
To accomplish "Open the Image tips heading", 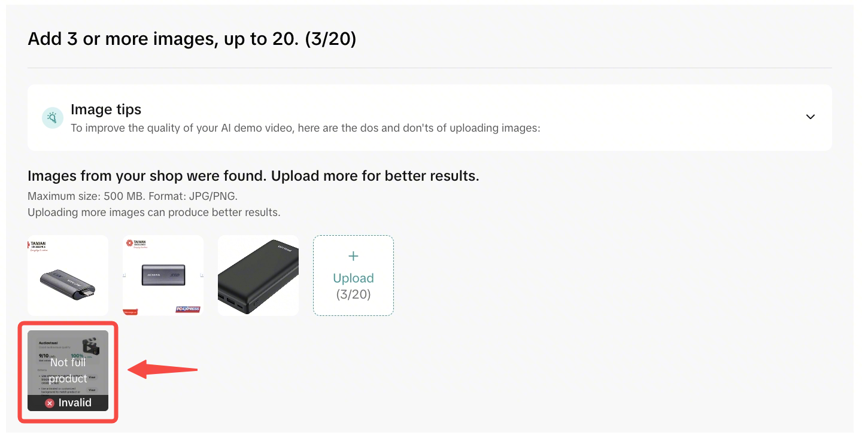I will (x=106, y=110).
